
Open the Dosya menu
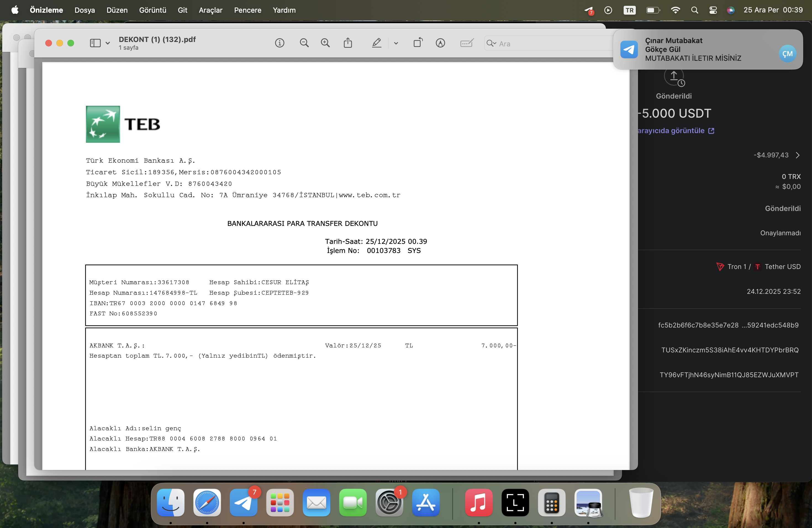(x=85, y=10)
